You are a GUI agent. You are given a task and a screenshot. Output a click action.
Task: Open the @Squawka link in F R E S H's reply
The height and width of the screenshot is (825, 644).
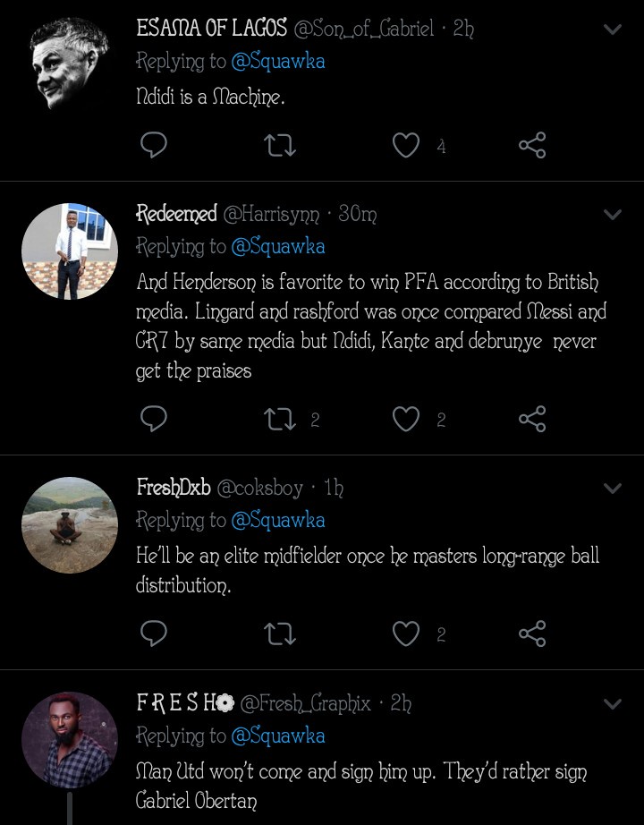(x=277, y=736)
